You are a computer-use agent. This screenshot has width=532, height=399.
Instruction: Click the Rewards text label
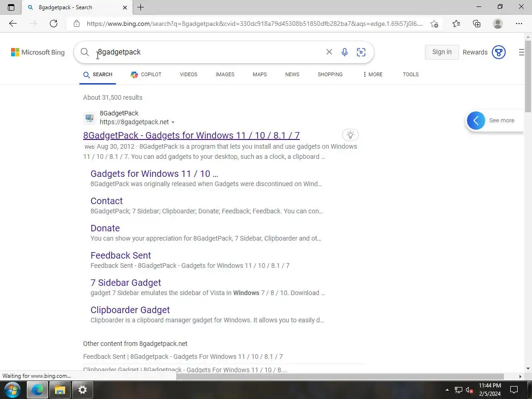click(475, 52)
